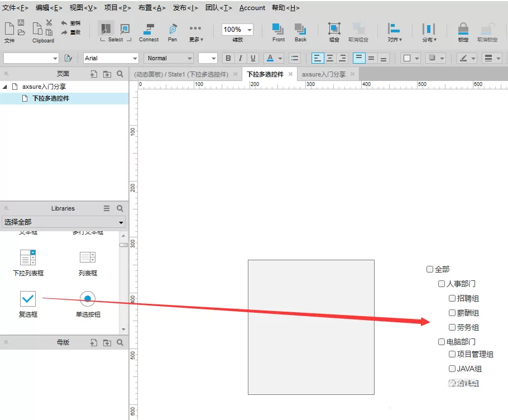Open the 文件 menu
Viewport: 508px width, 420px height.
pos(15,8)
